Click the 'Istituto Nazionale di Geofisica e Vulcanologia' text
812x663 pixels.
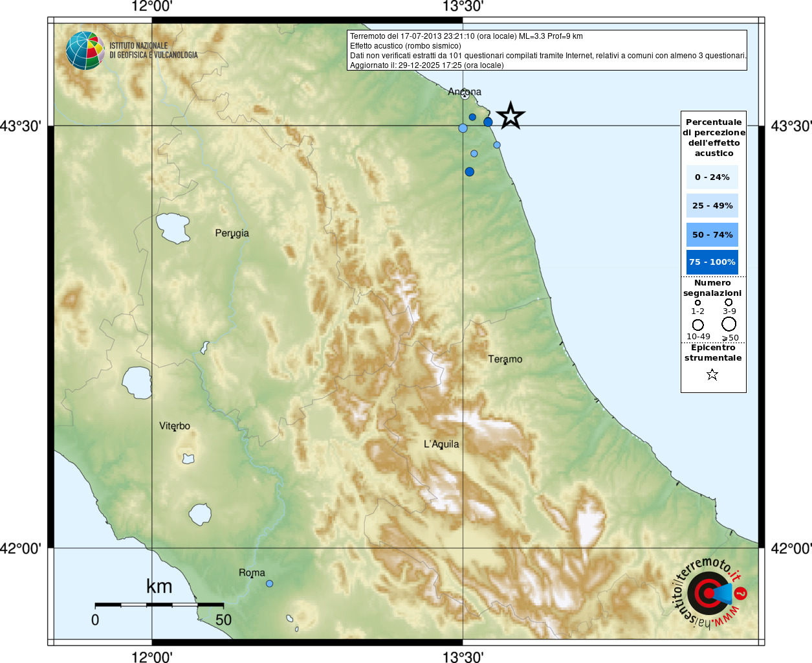153,51
